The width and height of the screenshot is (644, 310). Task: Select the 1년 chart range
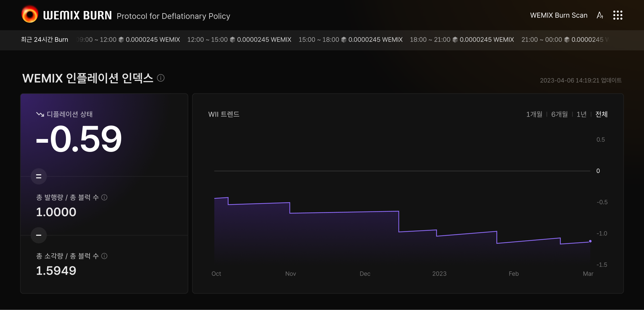click(x=581, y=114)
